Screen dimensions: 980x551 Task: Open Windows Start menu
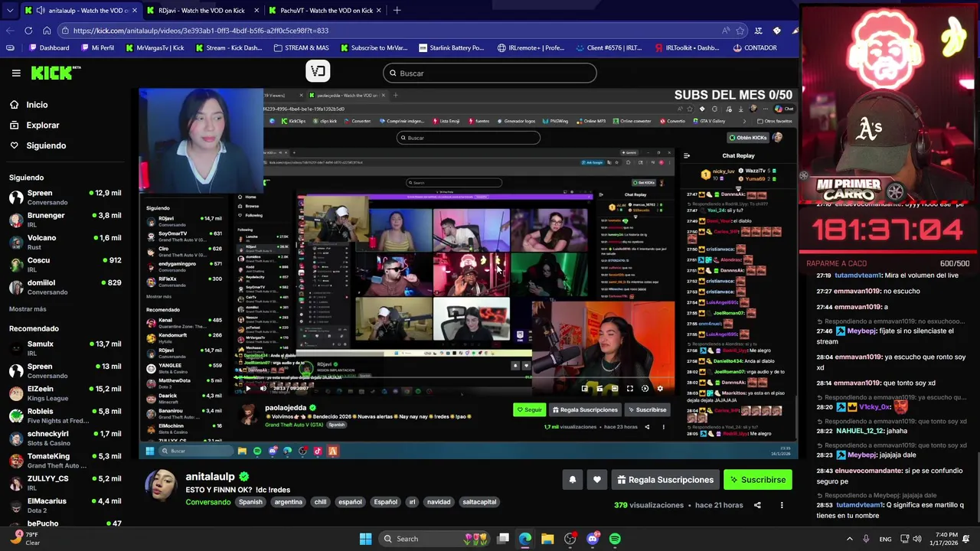(x=365, y=539)
